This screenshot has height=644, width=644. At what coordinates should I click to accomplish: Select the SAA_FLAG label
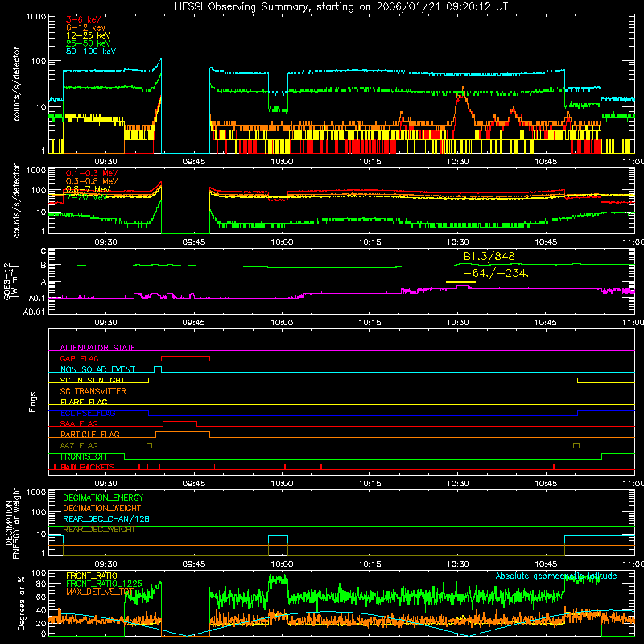tap(79, 423)
